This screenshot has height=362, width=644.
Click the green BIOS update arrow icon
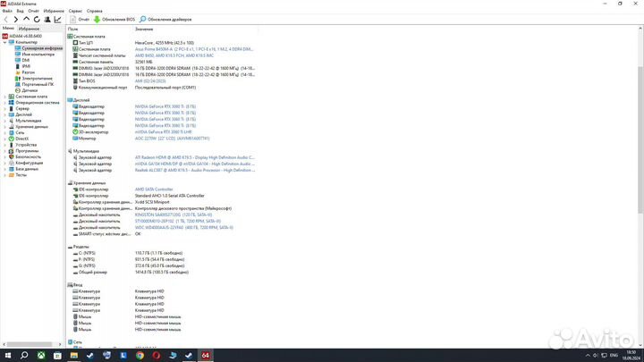(97, 19)
